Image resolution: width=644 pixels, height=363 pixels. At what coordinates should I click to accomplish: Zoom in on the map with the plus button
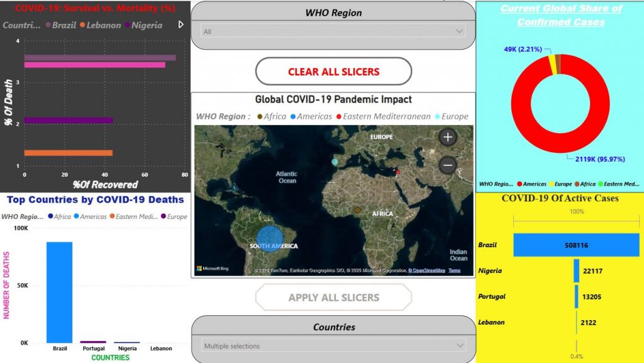click(448, 137)
